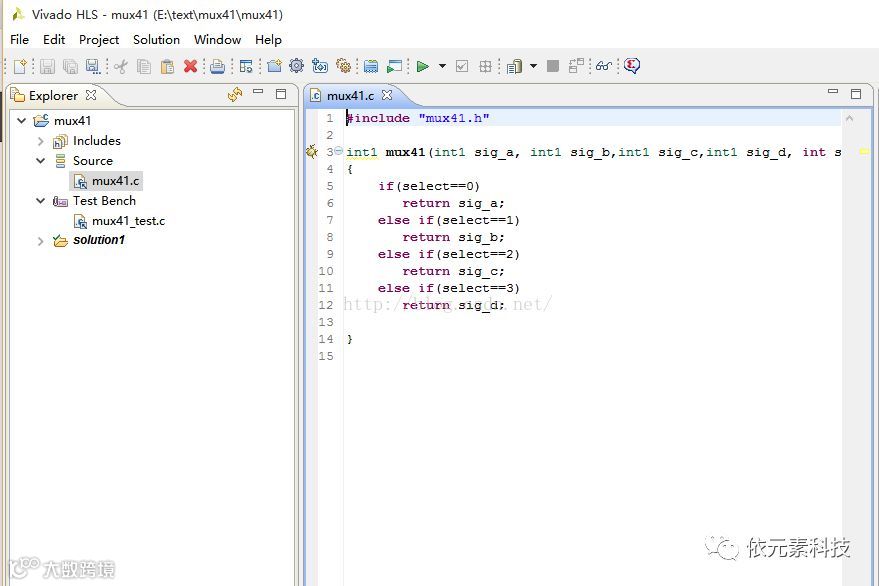Minimize the editor area
The width and height of the screenshot is (879, 586).
(833, 91)
